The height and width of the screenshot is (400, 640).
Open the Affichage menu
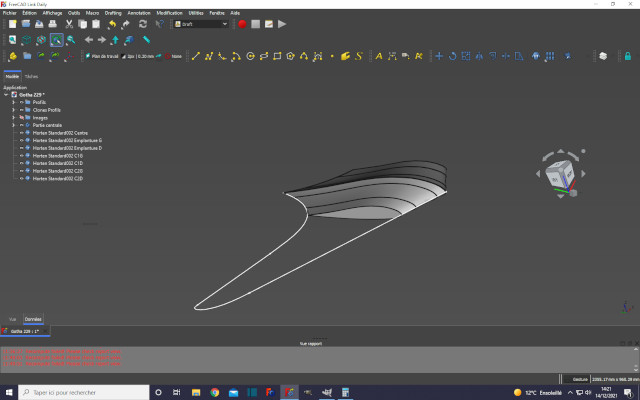pos(52,13)
